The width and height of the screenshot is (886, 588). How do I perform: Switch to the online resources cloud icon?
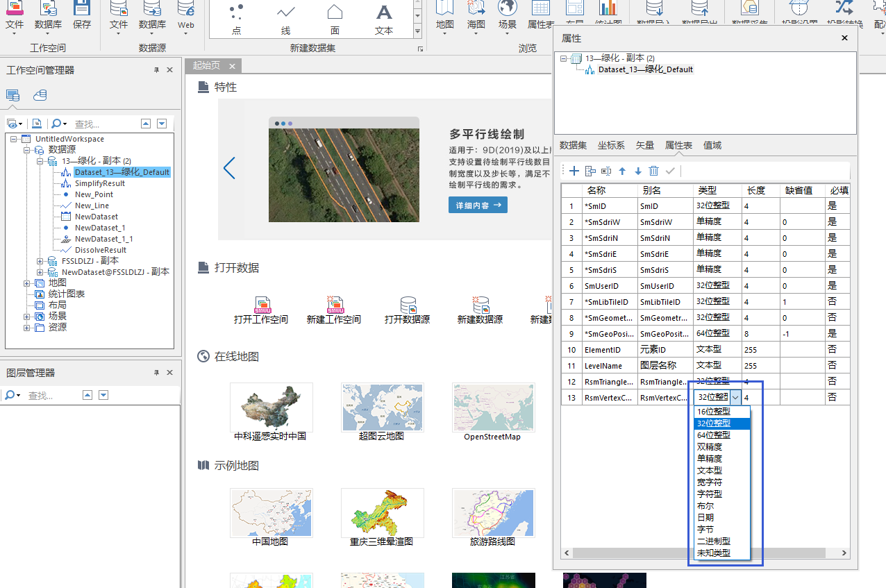tap(40, 95)
